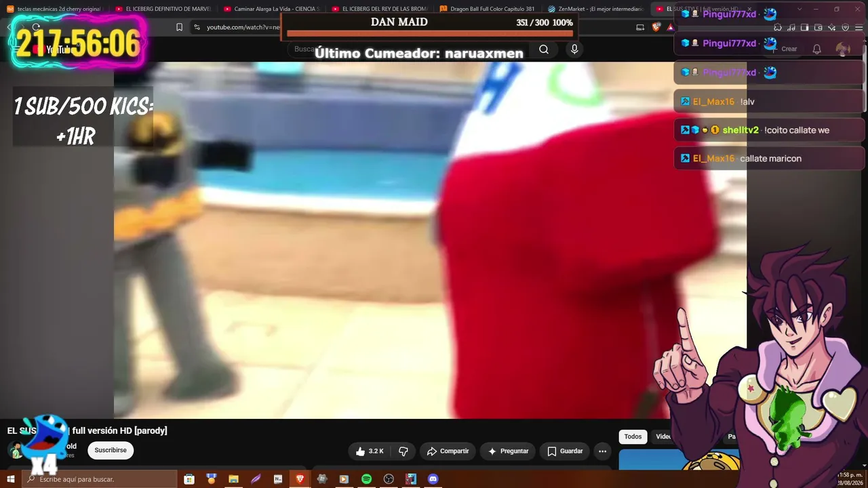Open OBS Studio from the taskbar
This screenshot has height=488, width=868.
tap(389, 479)
